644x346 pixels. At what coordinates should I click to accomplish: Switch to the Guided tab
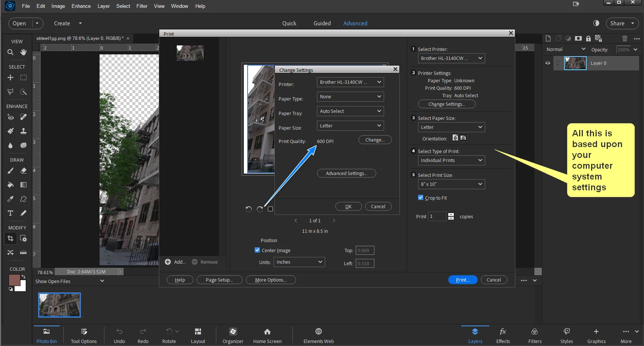pyautogui.click(x=322, y=23)
